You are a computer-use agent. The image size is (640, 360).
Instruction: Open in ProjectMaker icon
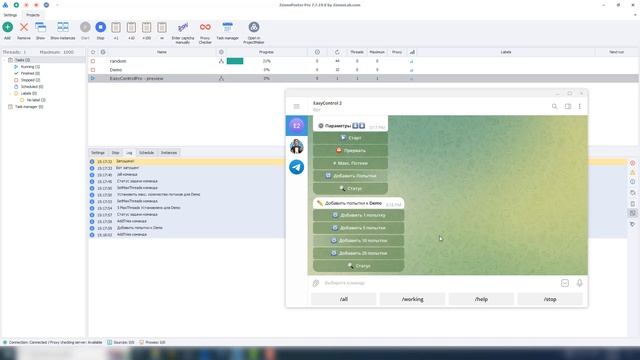tap(253, 27)
